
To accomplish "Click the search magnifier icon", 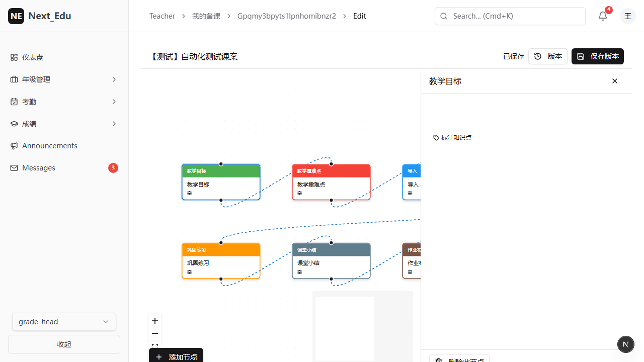I will 444,16.
